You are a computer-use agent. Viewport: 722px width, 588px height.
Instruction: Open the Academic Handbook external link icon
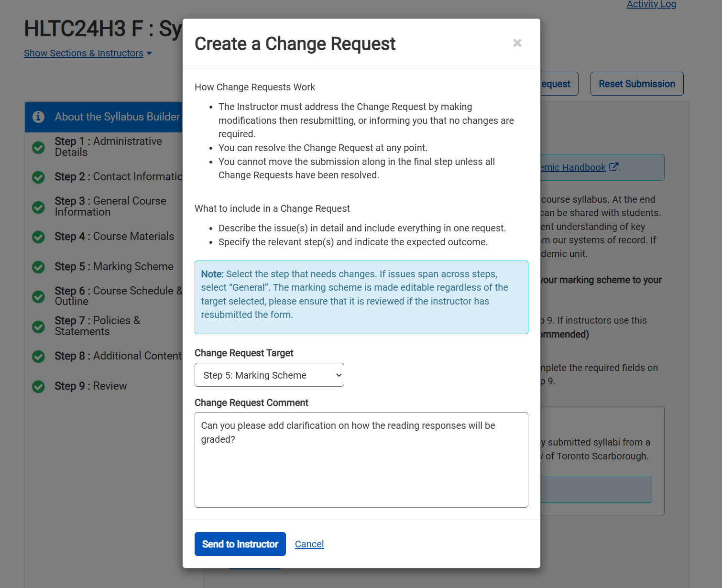[614, 167]
